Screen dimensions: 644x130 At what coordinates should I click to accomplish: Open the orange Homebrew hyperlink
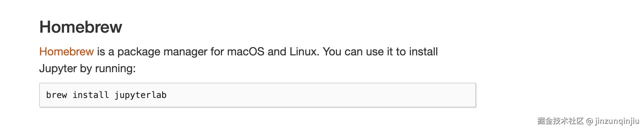[x=66, y=52]
